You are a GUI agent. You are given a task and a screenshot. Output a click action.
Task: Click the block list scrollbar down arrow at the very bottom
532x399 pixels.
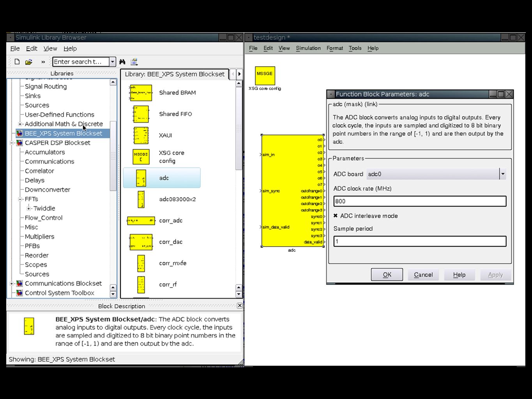[x=239, y=295]
